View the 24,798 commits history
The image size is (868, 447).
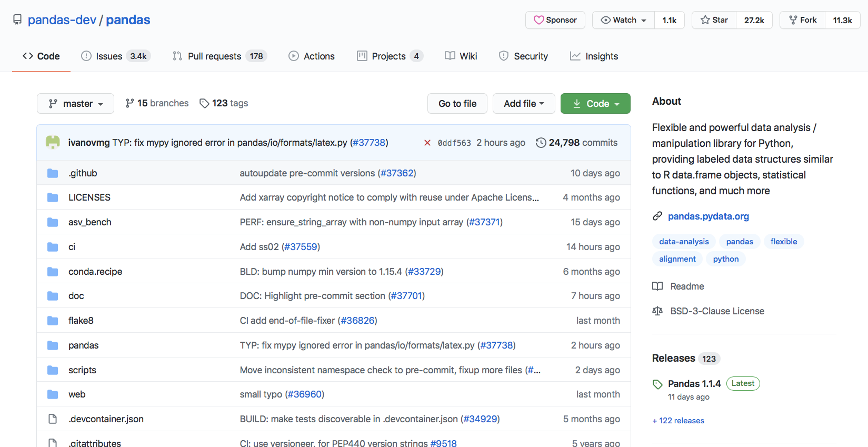tap(577, 143)
